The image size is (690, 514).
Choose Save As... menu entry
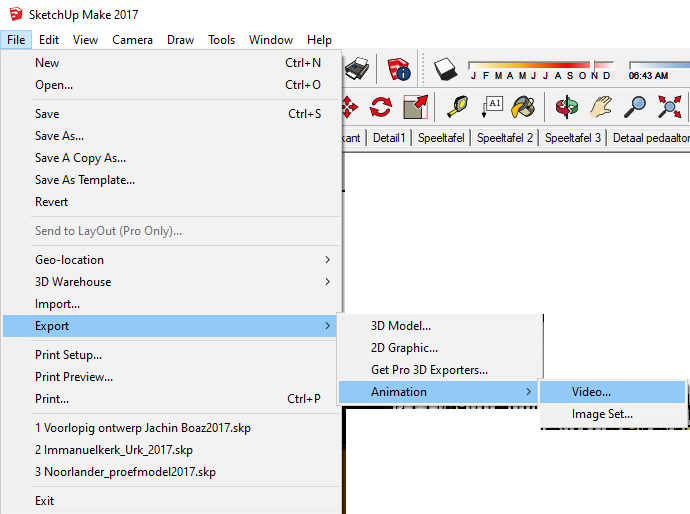pos(172,136)
